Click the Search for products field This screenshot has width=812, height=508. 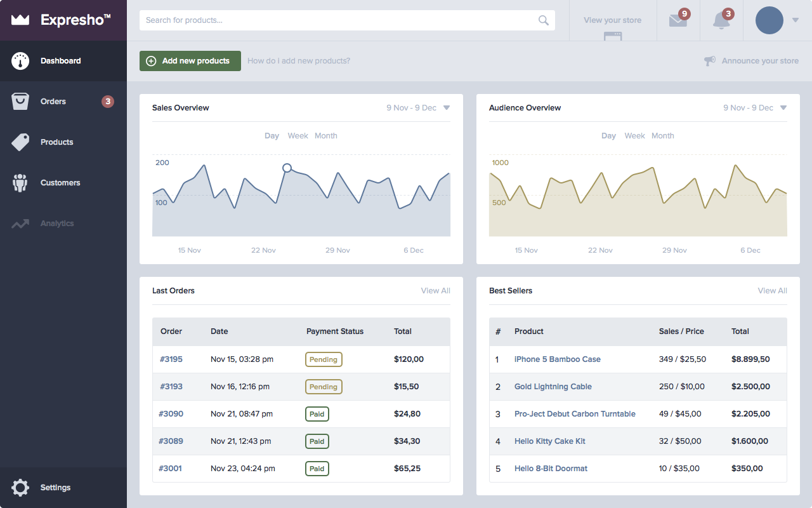pos(347,20)
